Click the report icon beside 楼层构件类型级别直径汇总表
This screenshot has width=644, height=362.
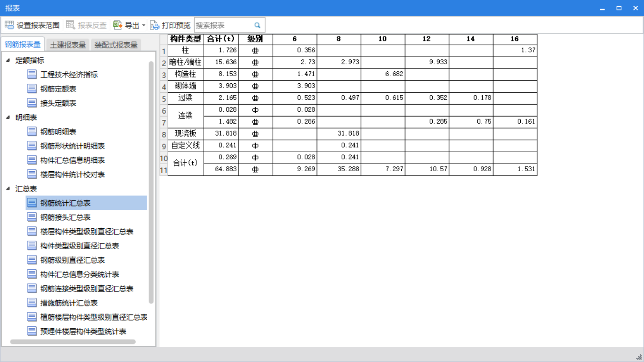point(32,231)
